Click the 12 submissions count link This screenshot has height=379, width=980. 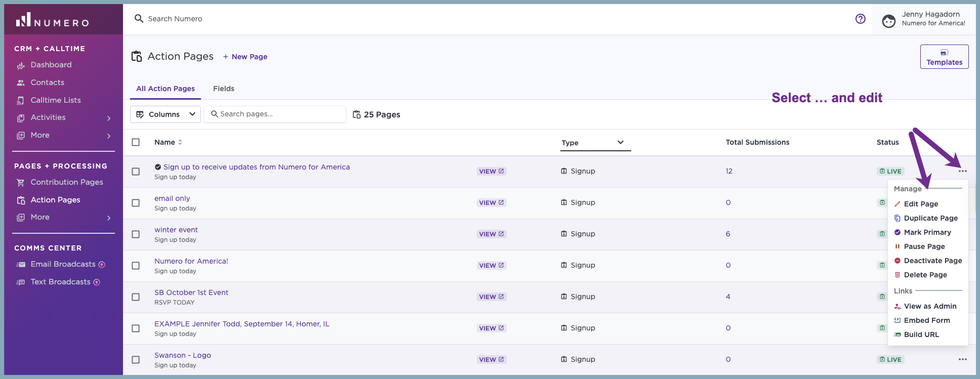tap(729, 171)
